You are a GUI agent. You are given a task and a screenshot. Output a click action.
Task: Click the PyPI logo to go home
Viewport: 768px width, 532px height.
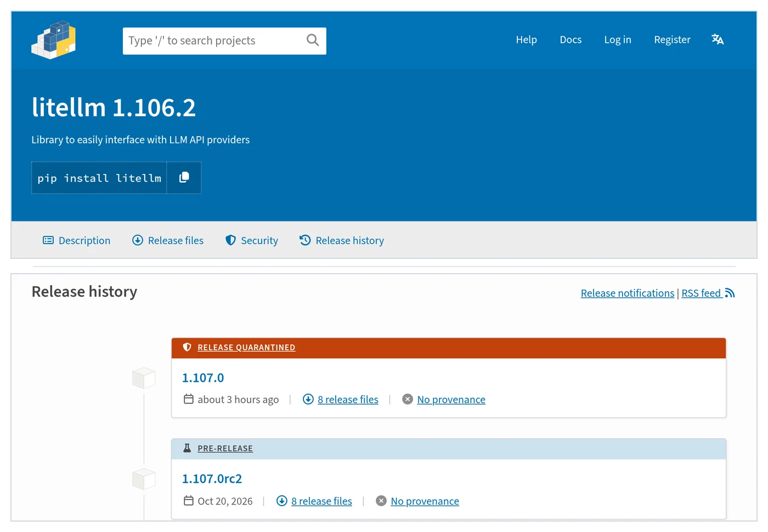(54, 40)
